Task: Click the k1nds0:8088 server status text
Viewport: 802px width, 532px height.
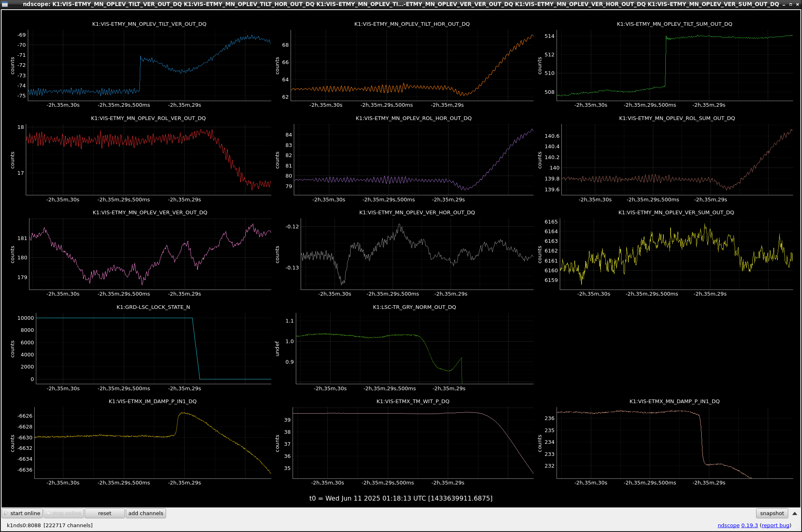Action: [x=50, y=525]
